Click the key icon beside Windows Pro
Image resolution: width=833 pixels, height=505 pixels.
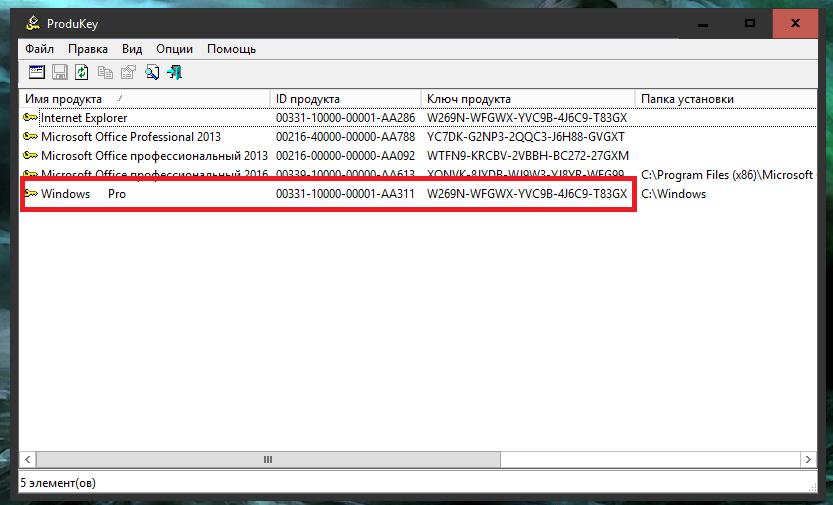30,194
